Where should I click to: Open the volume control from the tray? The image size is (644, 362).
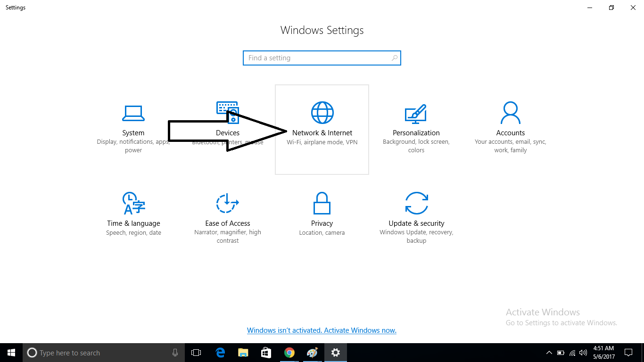(x=583, y=352)
